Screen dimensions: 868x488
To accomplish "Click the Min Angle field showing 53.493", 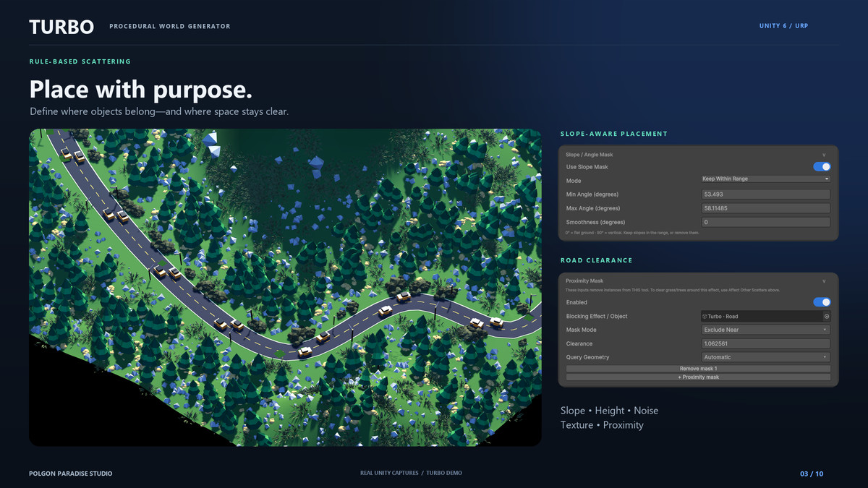I will coord(765,194).
